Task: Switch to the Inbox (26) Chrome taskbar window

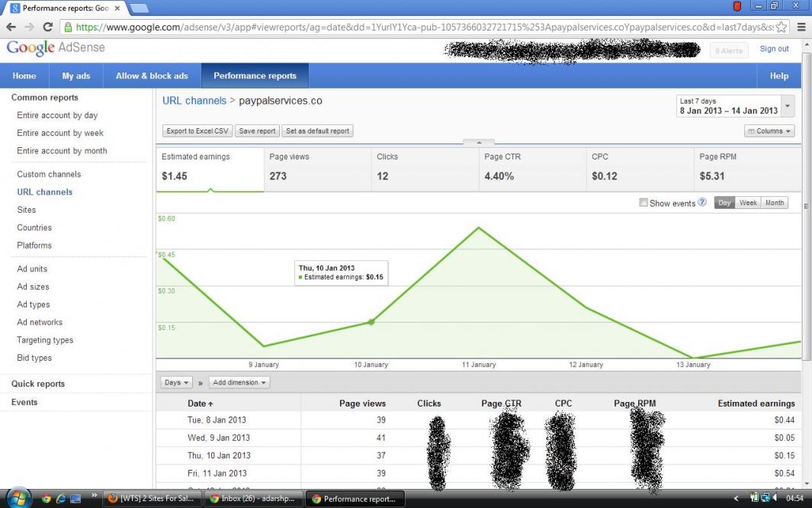Action: coord(252,499)
